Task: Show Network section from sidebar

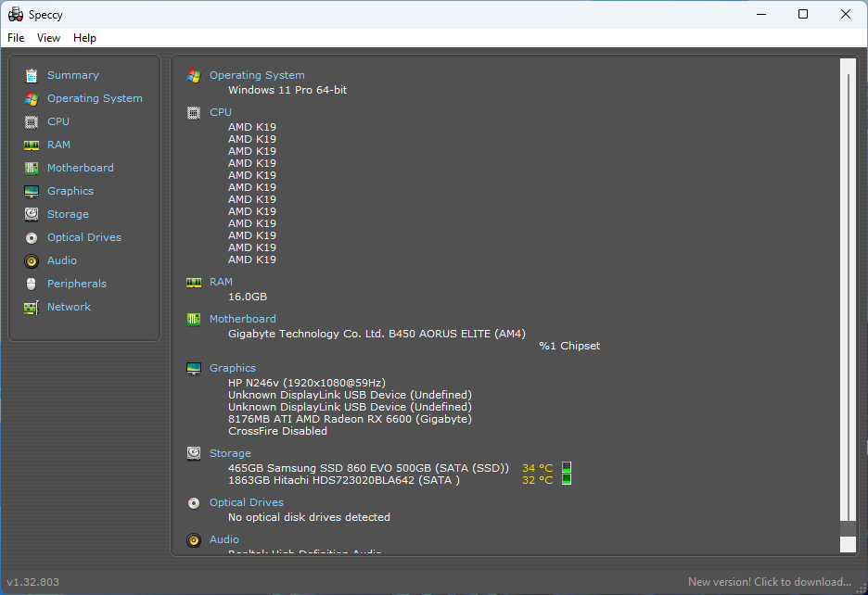Action: (70, 307)
